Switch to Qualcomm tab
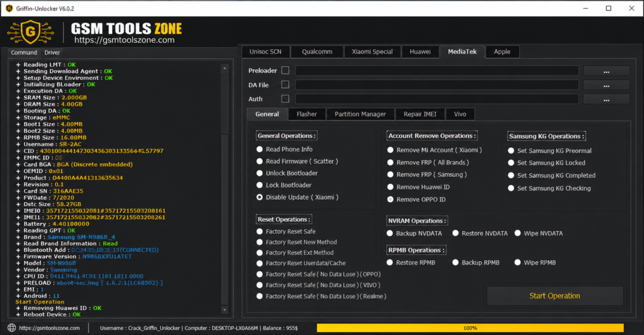Viewport: 644px width, 335px height. click(x=317, y=52)
